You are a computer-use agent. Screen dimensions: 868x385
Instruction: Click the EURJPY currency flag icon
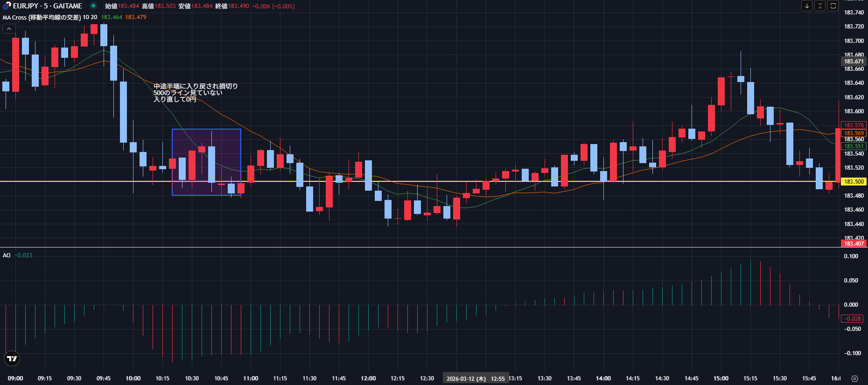[x=7, y=6]
